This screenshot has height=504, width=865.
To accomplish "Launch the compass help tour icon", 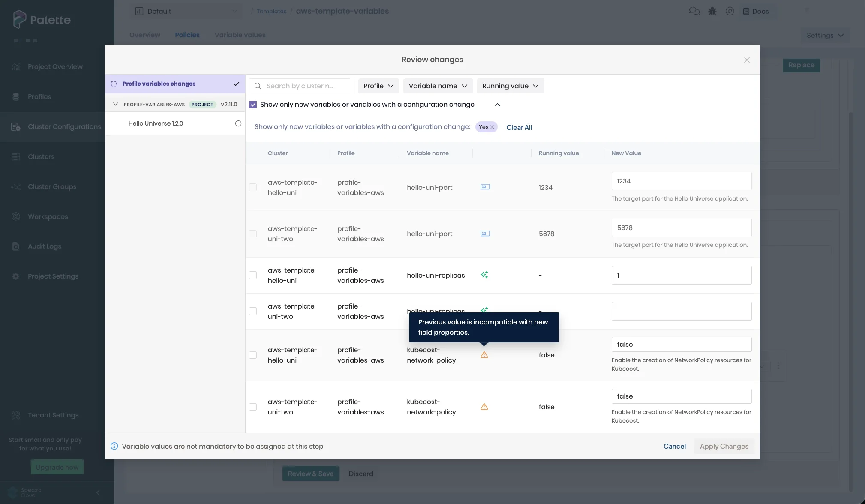I will pos(730,11).
